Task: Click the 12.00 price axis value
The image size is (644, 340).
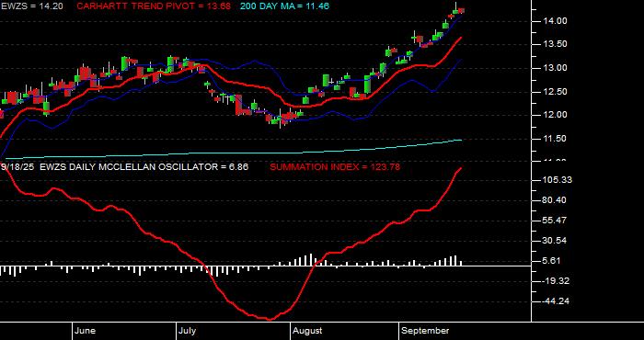Action: click(x=556, y=115)
